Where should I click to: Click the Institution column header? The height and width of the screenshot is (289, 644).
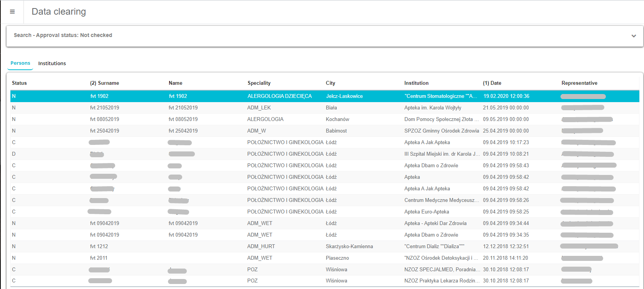coord(416,83)
